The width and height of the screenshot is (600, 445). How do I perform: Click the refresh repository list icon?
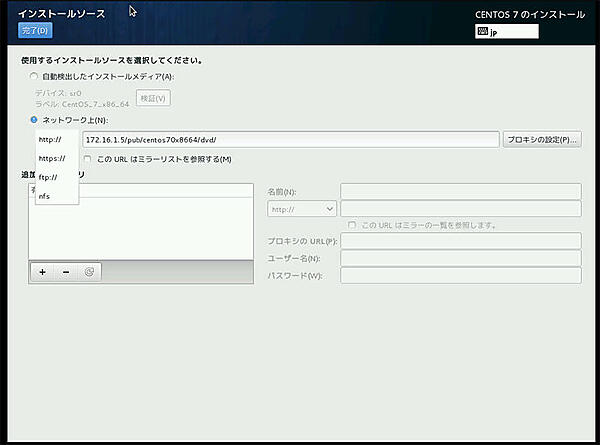coord(89,271)
